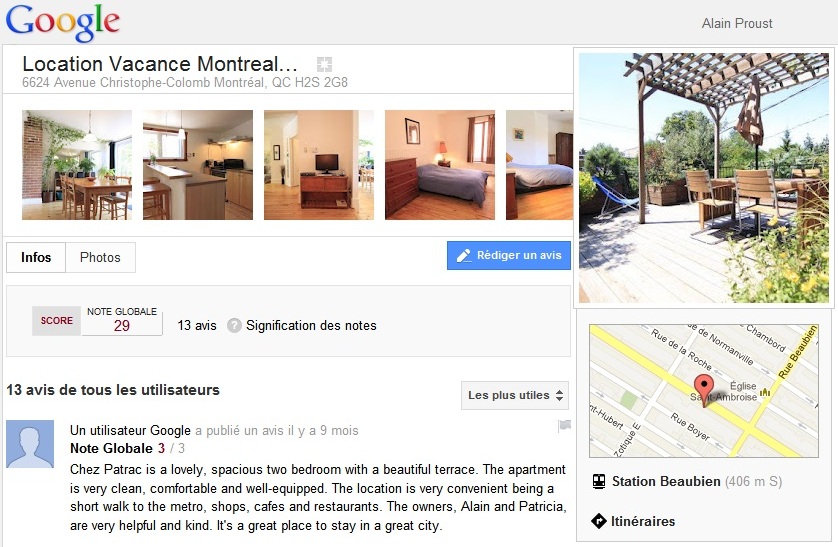Switch to the Photos tab
This screenshot has height=547, width=838.
(100, 257)
